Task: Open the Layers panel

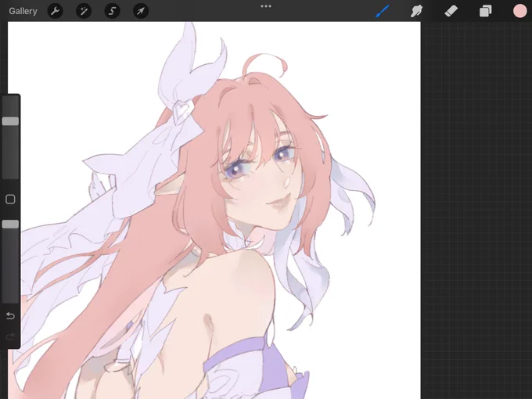Action: tap(485, 11)
